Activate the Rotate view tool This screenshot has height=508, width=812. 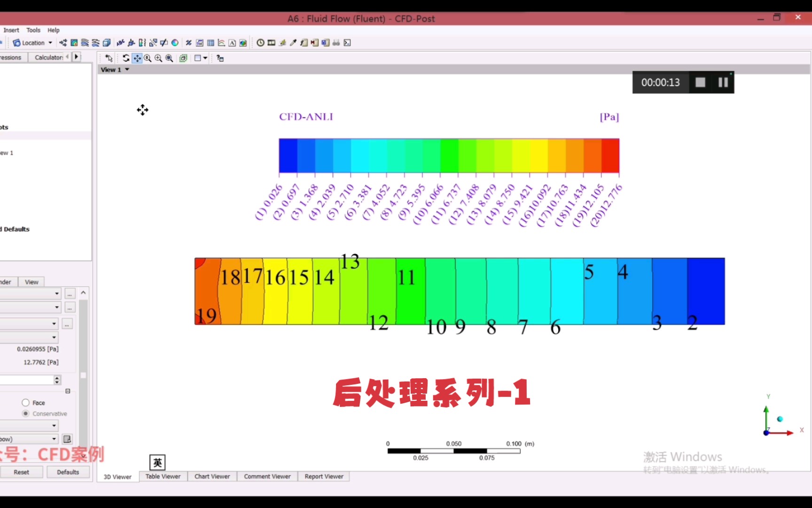coord(126,58)
